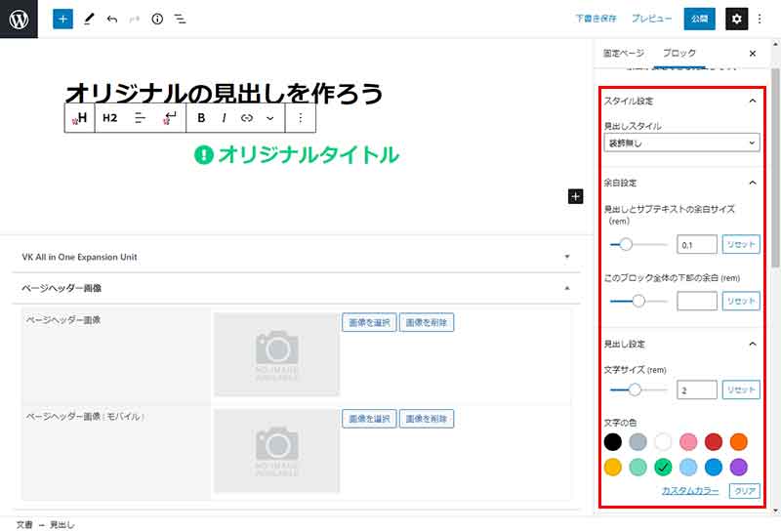Toggle the settings gear sidebar

tap(737, 19)
